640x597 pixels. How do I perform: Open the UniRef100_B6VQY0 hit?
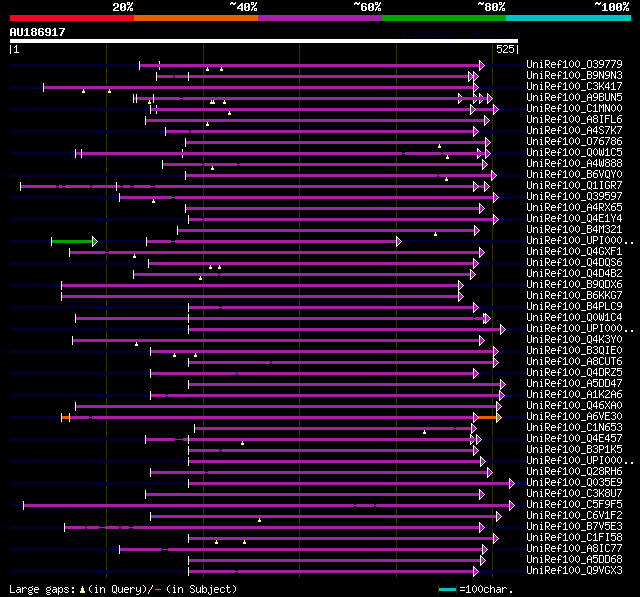574,175
